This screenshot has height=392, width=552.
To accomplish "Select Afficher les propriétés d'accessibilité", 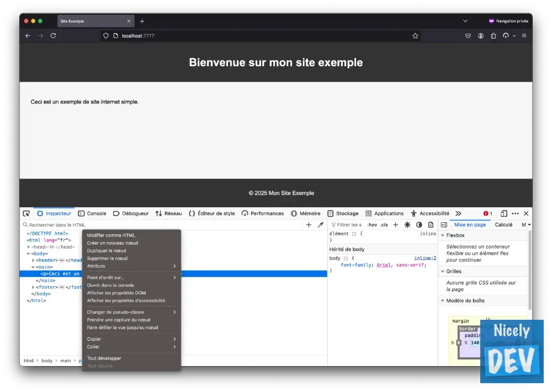I will tap(131, 300).
